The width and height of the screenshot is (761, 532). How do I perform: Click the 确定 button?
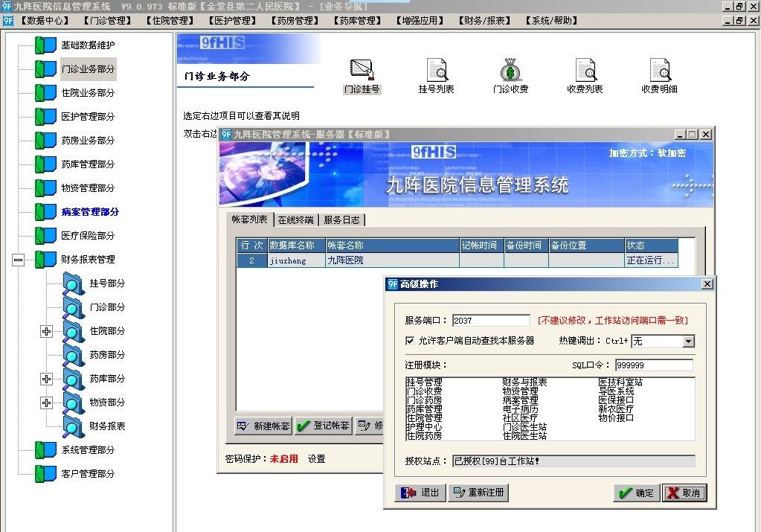(637, 493)
